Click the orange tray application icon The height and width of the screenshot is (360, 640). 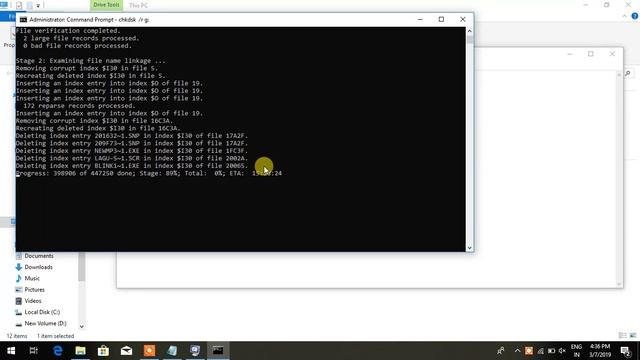click(x=529, y=351)
